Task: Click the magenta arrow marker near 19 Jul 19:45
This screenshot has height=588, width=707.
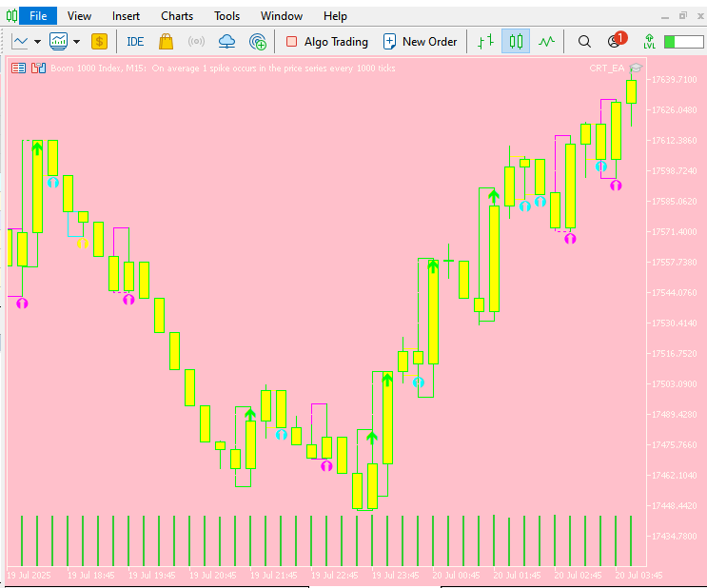Action: 128,300
